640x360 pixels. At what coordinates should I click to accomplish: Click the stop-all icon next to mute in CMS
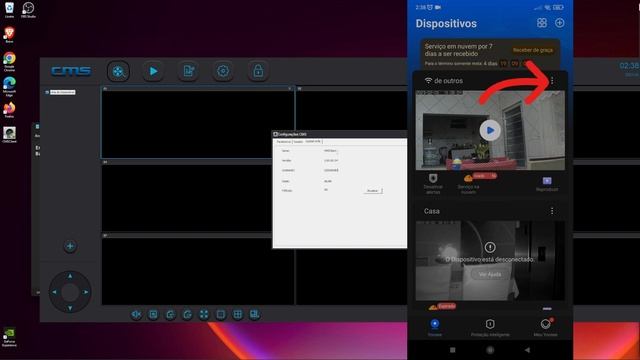coord(153,314)
